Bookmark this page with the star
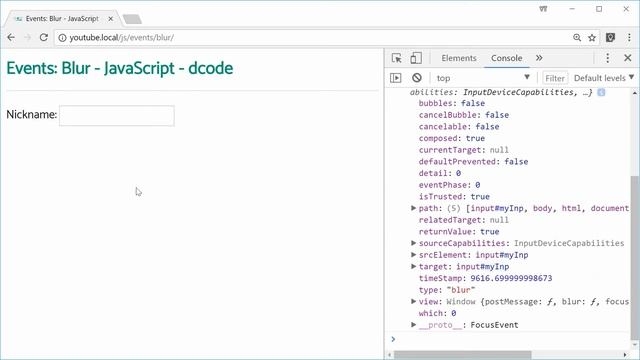The width and height of the screenshot is (640, 360). [592, 38]
